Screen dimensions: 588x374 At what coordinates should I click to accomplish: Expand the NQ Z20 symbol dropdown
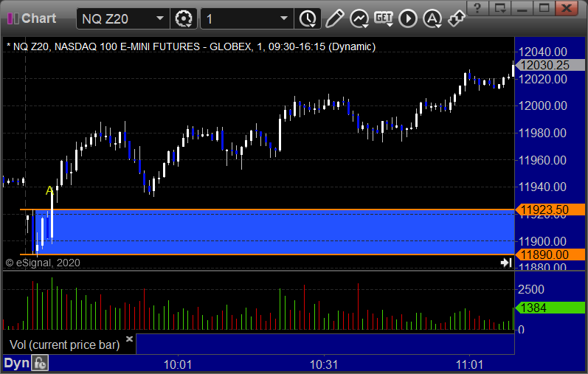pyautogui.click(x=160, y=18)
